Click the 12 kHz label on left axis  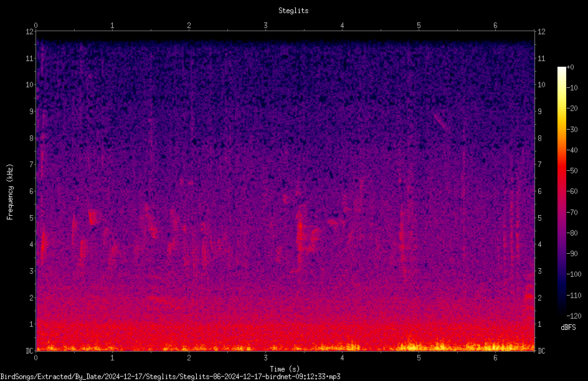pos(29,32)
